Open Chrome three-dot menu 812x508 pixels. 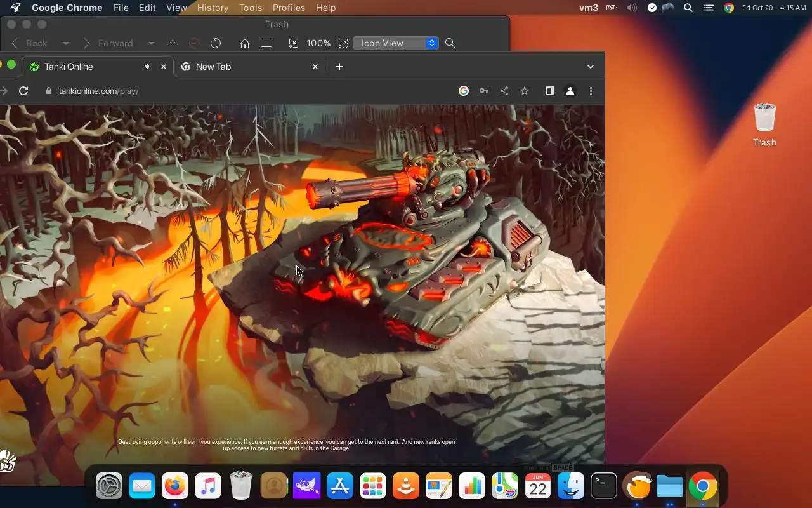pyautogui.click(x=591, y=91)
